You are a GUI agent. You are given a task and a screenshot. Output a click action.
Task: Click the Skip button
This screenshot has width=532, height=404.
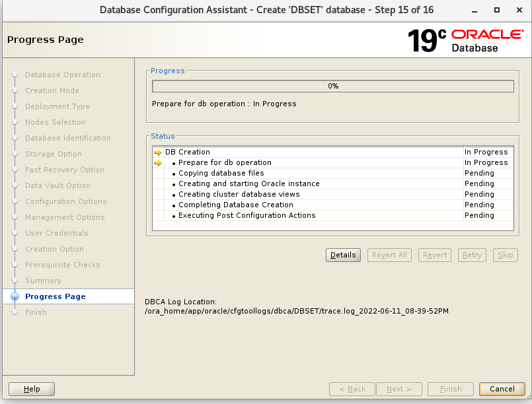[x=505, y=255]
